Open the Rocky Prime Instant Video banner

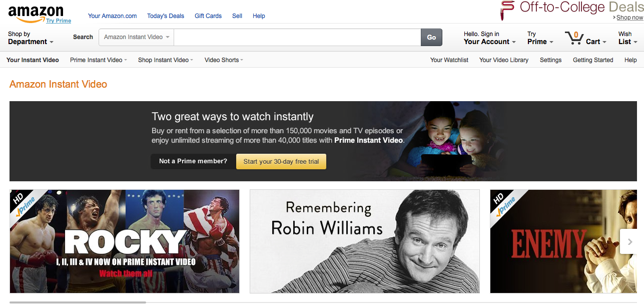click(x=125, y=241)
